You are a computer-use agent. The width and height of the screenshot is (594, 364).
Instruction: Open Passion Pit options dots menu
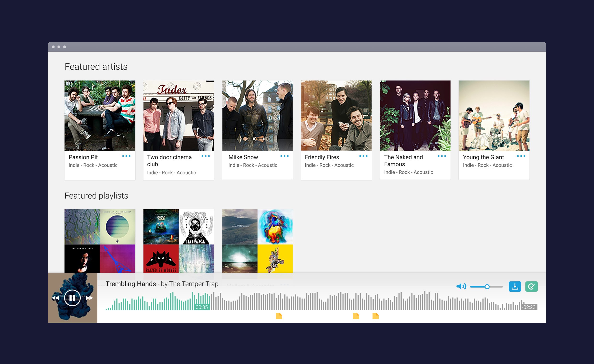point(126,156)
